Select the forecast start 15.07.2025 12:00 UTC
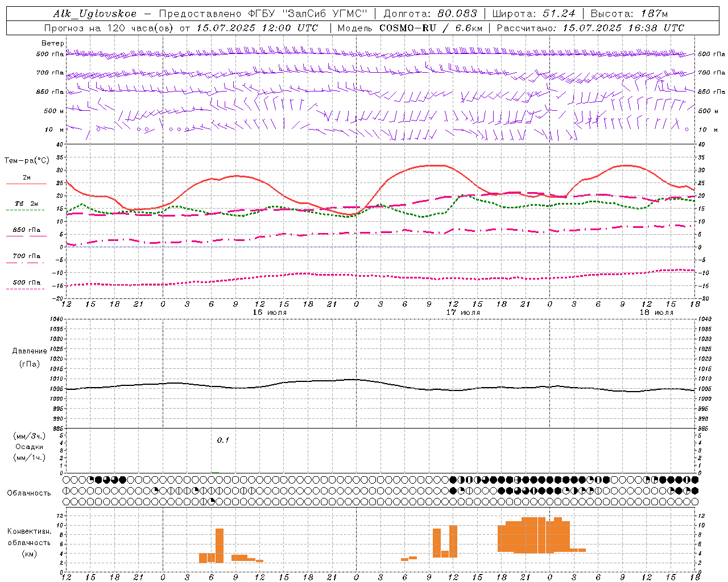Viewport: 728px width, 582px height. coord(257,28)
